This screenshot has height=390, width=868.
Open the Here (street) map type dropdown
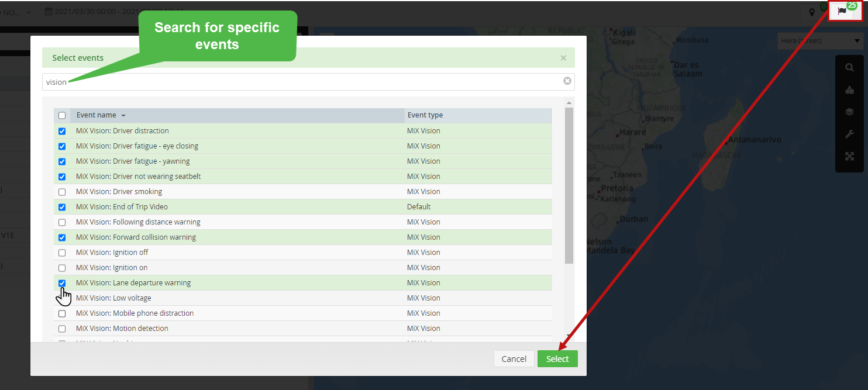click(820, 41)
